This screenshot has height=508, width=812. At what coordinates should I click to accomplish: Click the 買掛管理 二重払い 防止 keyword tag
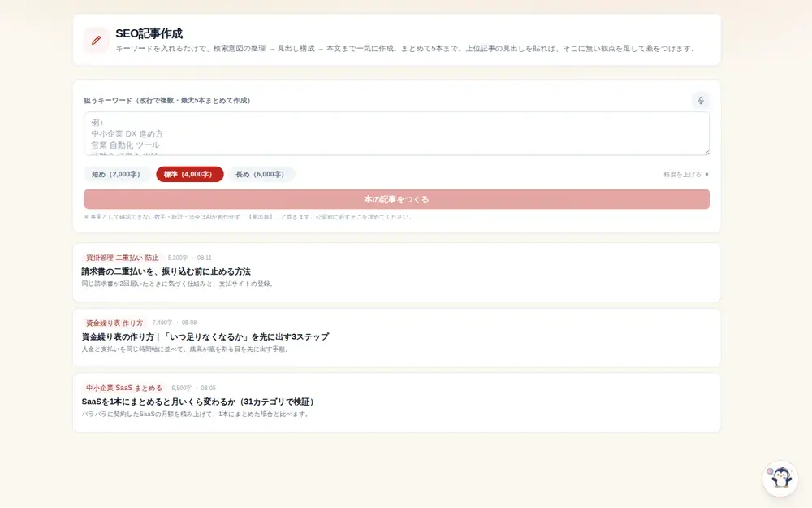click(123, 258)
